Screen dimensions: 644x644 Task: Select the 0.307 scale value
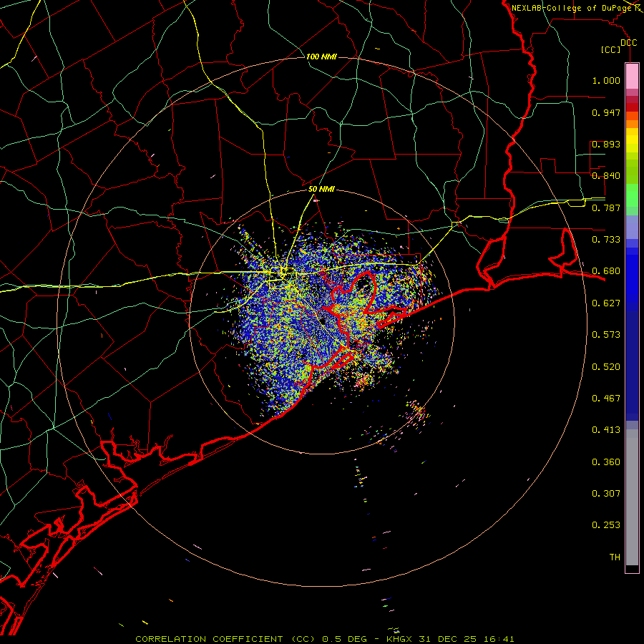click(x=606, y=494)
